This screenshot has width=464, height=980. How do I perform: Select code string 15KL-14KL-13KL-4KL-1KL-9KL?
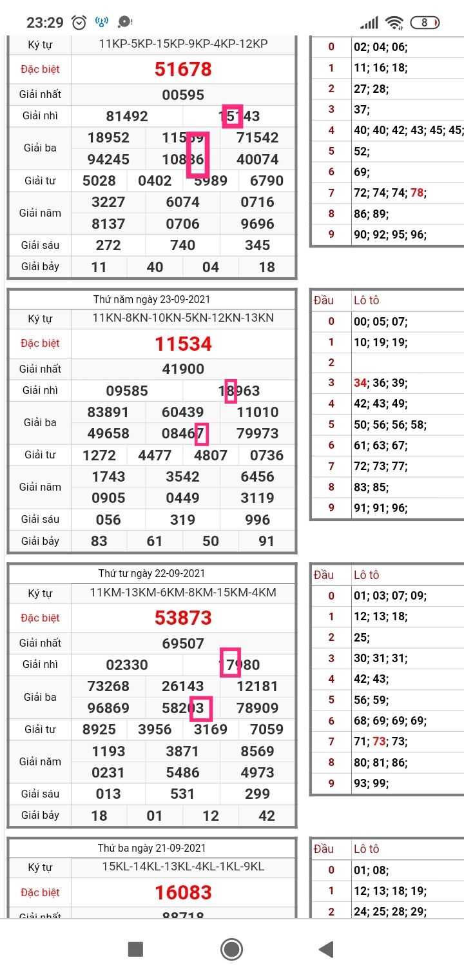click(184, 867)
